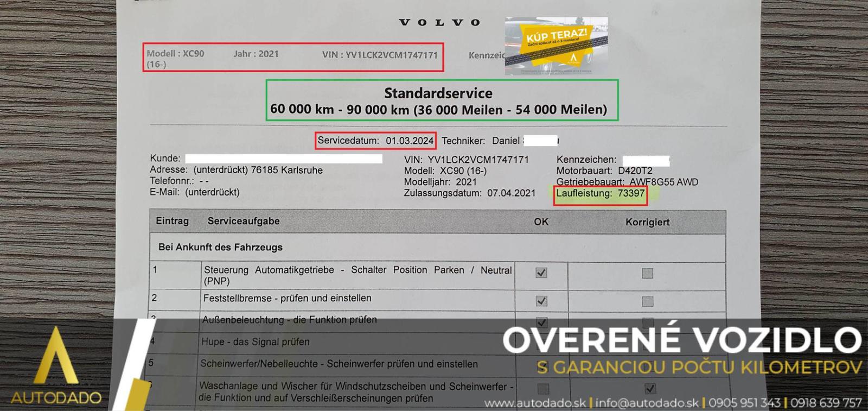Click the Eintrag column header
Viewport: 868px width, 411px height.
[x=172, y=221]
